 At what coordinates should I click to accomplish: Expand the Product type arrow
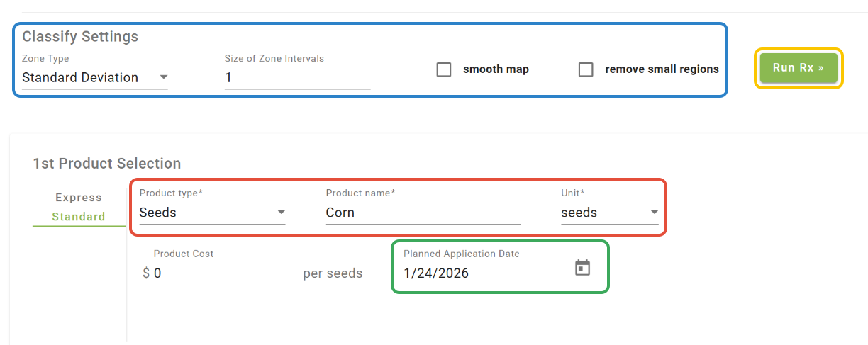pyautogui.click(x=281, y=213)
